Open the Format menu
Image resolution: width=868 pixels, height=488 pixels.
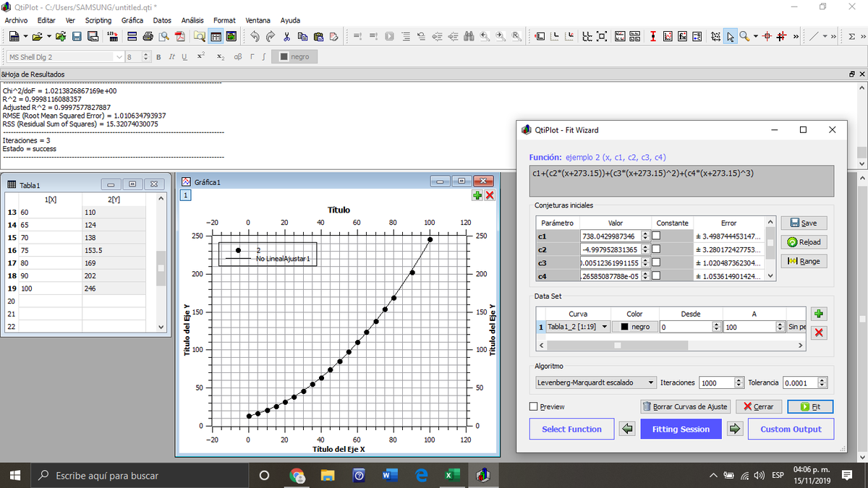(224, 20)
